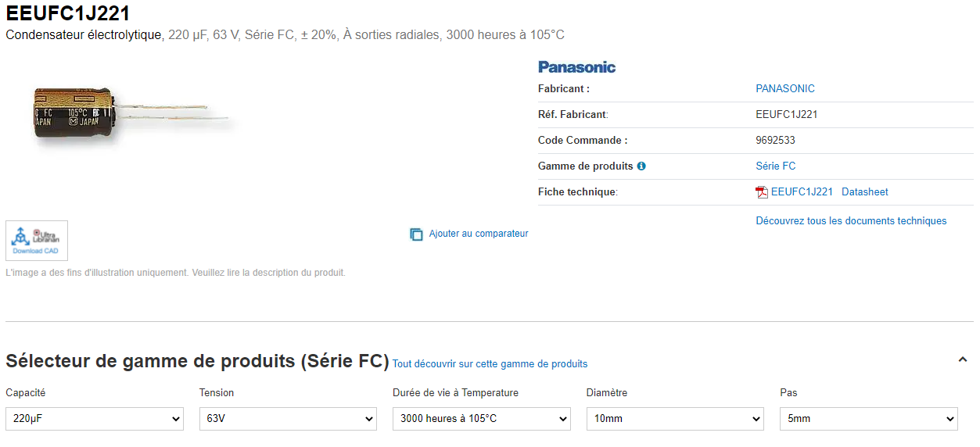
Task: Open Découvrez tous les documents techniques
Action: [x=851, y=221]
